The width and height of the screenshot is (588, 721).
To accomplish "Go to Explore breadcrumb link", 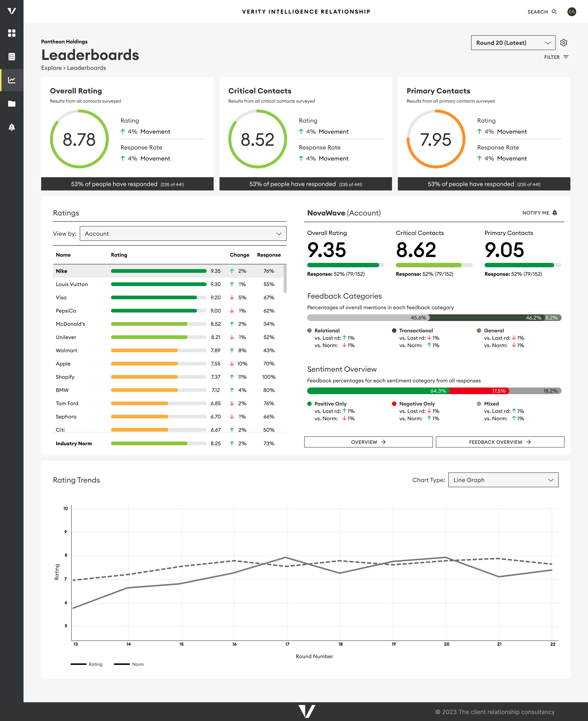I will pos(51,68).
